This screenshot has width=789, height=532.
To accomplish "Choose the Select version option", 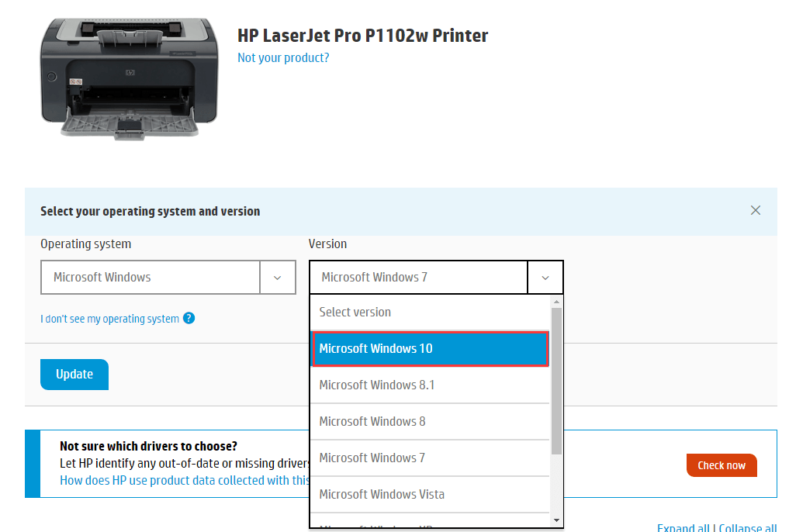I will 430,313.
